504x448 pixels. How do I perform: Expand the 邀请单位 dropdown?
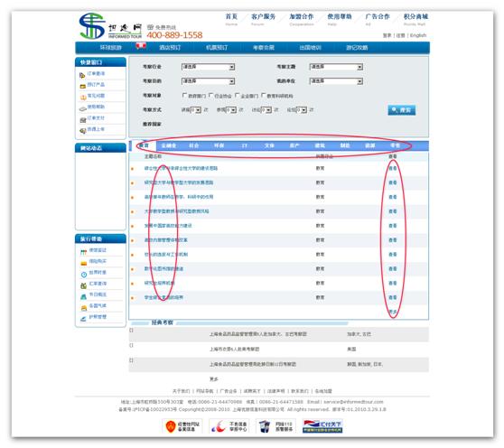[x=336, y=81]
